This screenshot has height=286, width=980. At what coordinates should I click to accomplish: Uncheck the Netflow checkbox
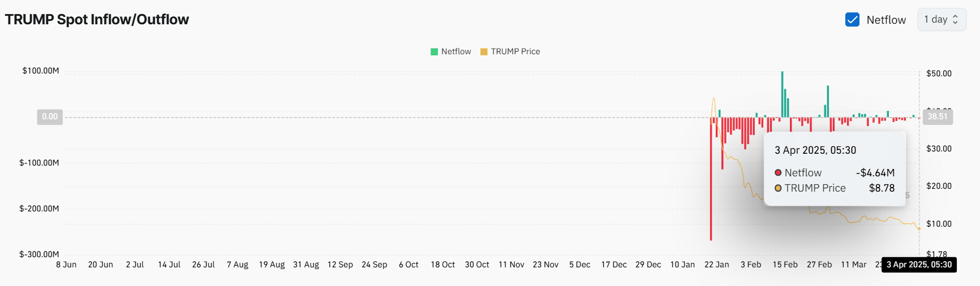(x=852, y=20)
